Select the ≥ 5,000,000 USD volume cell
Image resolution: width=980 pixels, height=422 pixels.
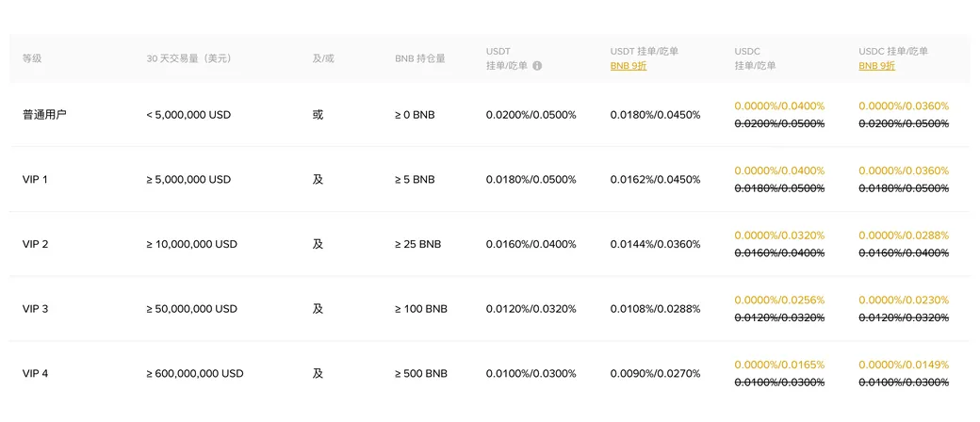pyautogui.click(x=188, y=179)
